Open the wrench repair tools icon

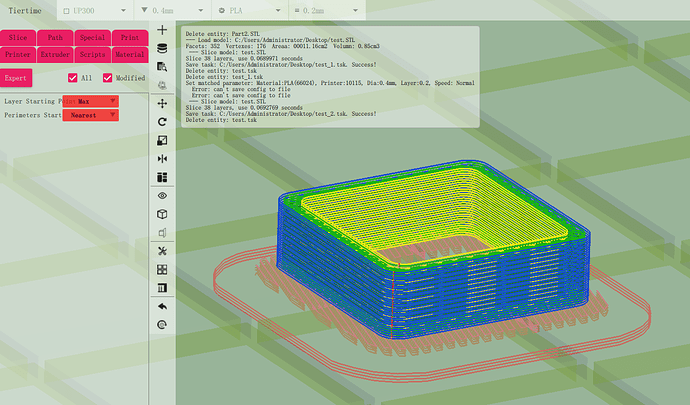pyautogui.click(x=162, y=251)
